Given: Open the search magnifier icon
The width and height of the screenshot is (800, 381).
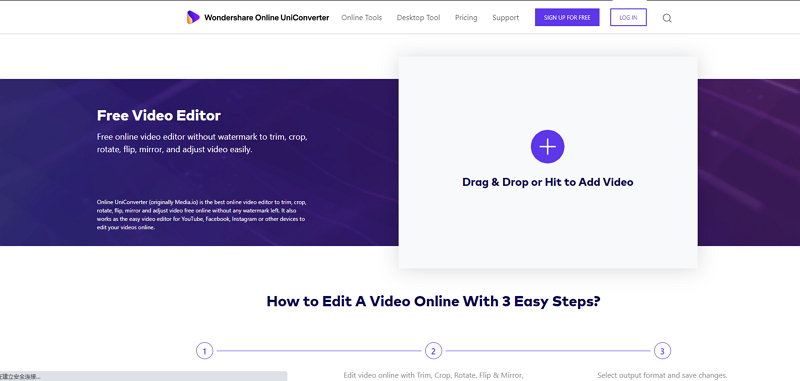Looking at the screenshot, I should point(667,18).
